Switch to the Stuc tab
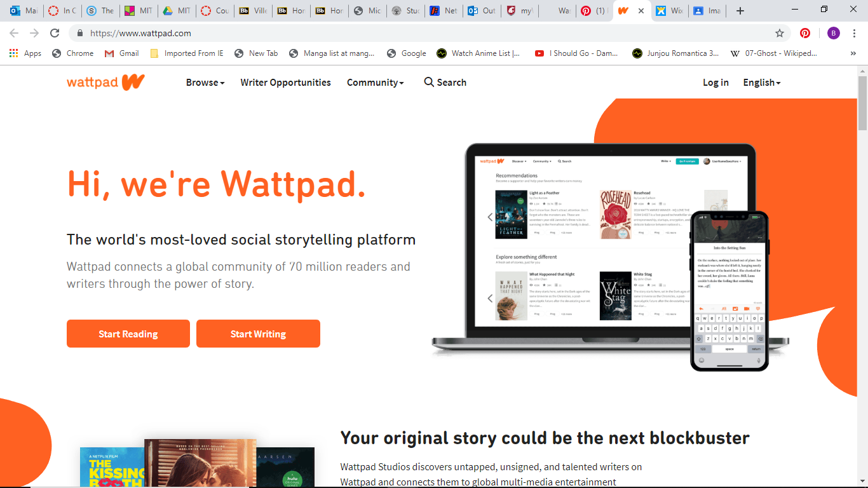Screen dimensions: 868x488 pos(405,11)
